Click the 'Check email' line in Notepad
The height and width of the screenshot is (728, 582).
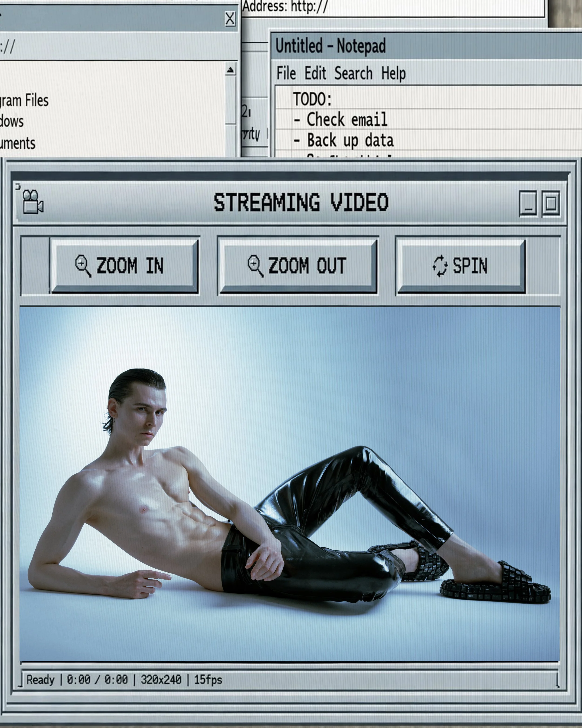click(x=347, y=120)
